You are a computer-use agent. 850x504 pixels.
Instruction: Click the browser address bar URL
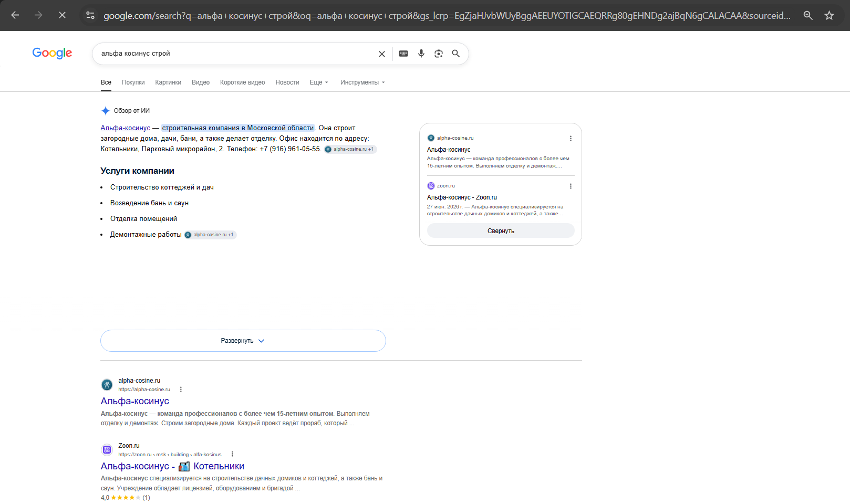click(447, 16)
